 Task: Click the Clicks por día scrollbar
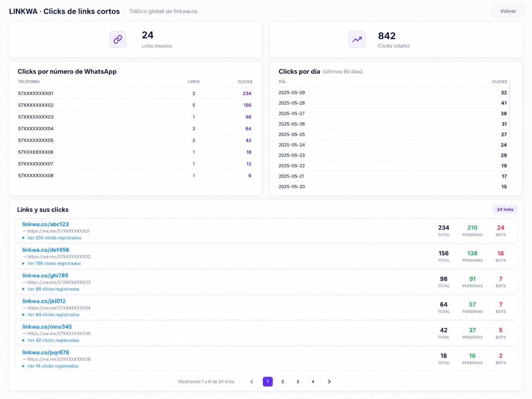(x=510, y=107)
